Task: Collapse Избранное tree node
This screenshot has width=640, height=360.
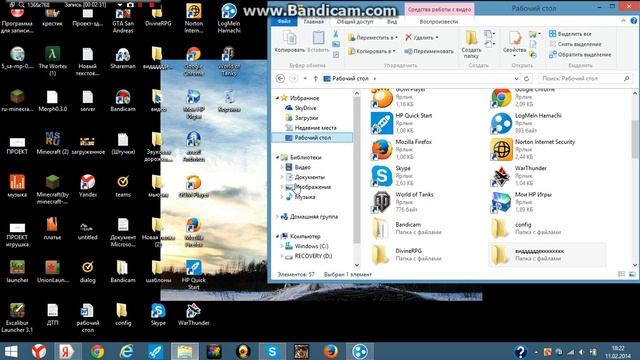Action: 278,98
